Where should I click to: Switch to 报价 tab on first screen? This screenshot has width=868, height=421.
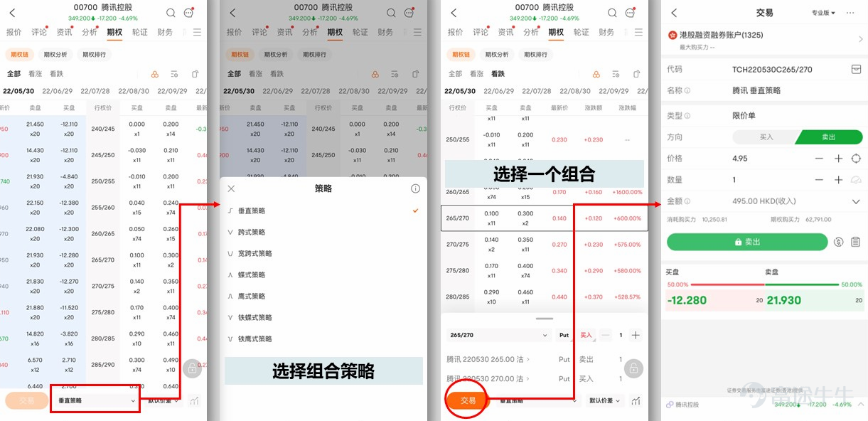click(14, 32)
